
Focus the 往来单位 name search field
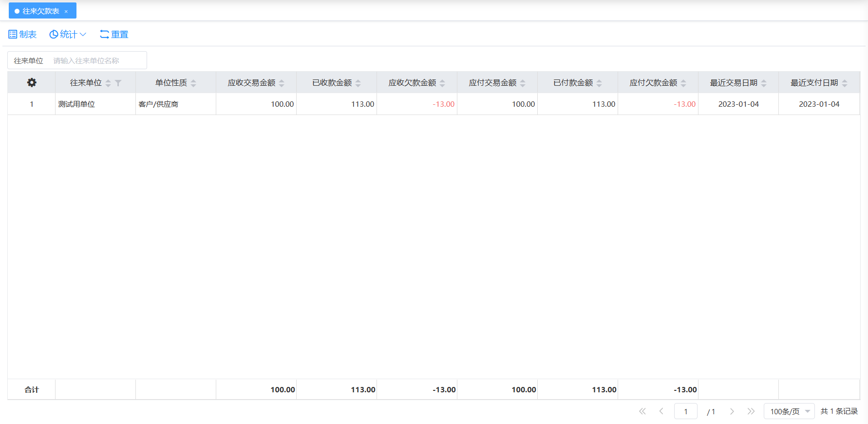click(x=97, y=60)
